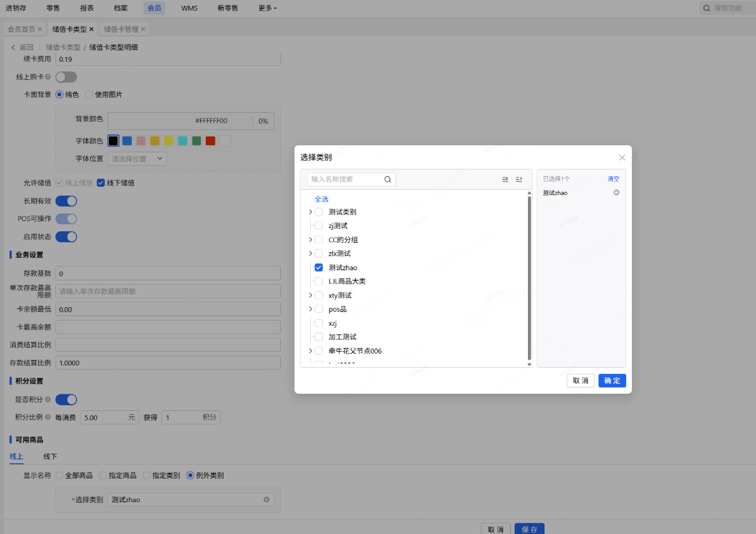
Task: Focus the 输入名称搜索 search field
Action: (346, 180)
